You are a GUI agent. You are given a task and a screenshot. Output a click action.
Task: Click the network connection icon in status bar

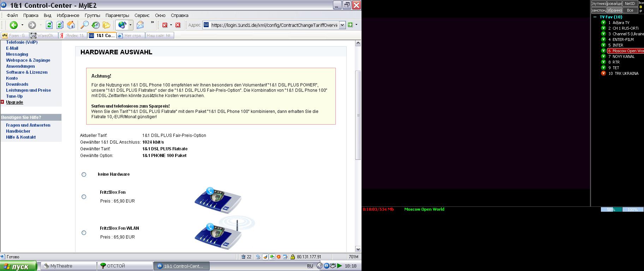click(258, 257)
